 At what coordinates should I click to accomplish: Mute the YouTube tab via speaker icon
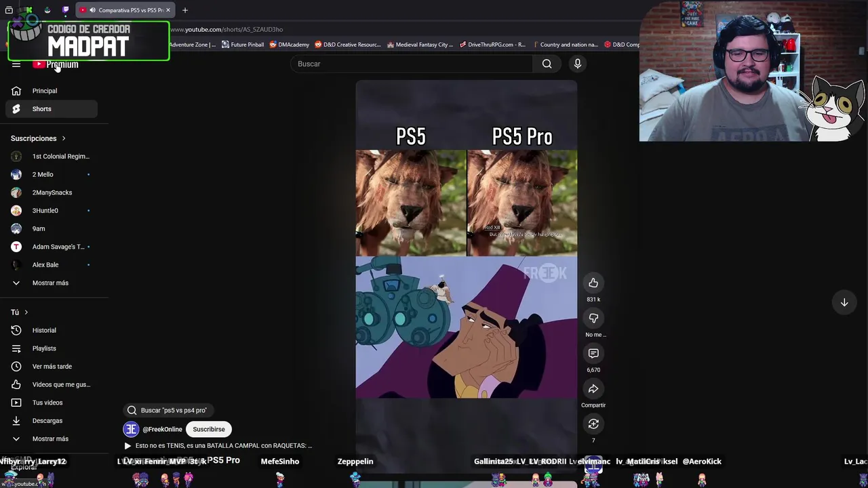coord(92,10)
